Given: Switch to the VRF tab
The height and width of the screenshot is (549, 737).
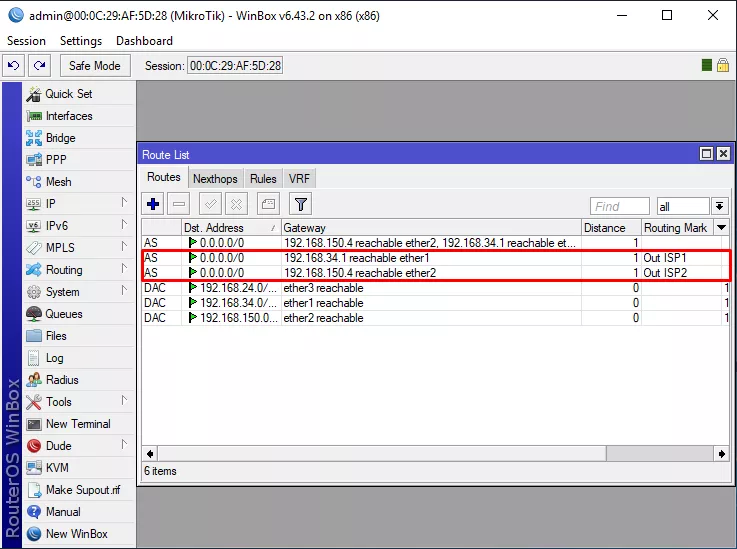Looking at the screenshot, I should [x=299, y=179].
